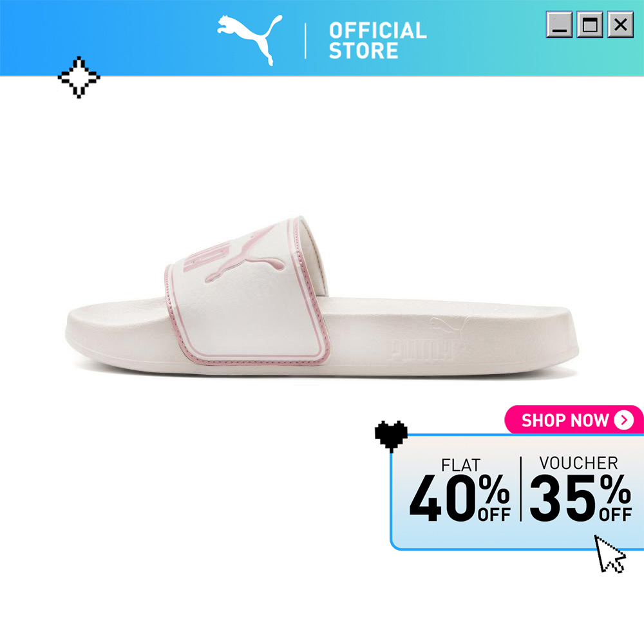Screen dimensions: 644x644
Task: Click the OFFICIAL STORE text
Action: [x=377, y=41]
